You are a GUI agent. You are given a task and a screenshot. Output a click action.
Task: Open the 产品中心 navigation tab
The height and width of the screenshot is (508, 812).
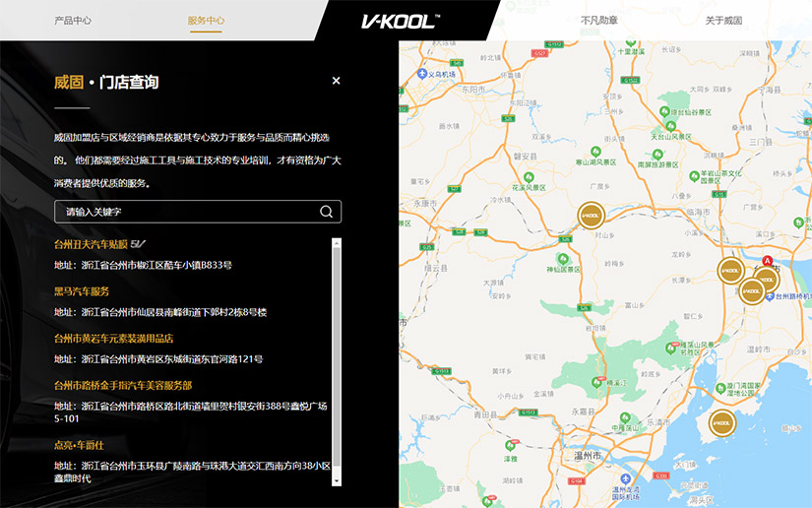(x=73, y=21)
